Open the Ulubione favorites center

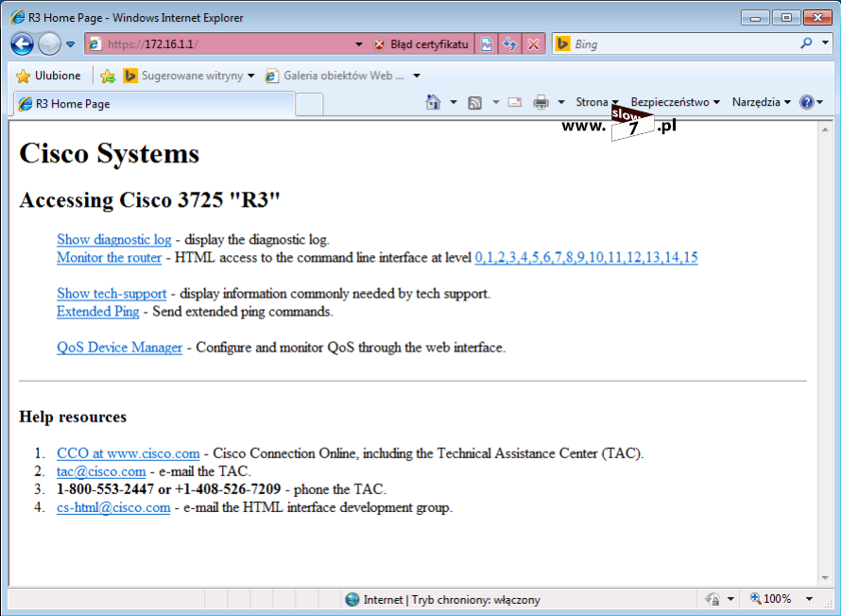[x=48, y=76]
